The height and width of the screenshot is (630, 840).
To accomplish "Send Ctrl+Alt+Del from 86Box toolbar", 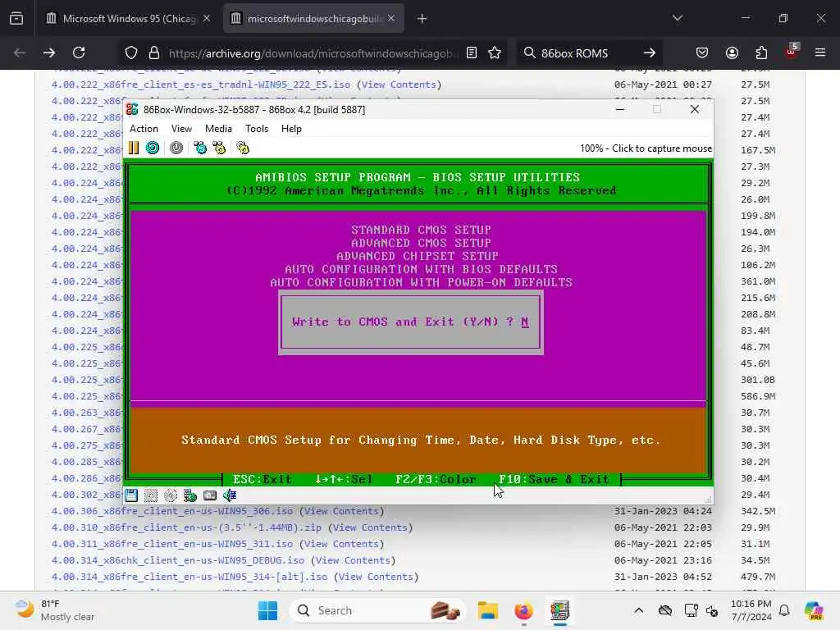I will pyautogui.click(x=200, y=148).
